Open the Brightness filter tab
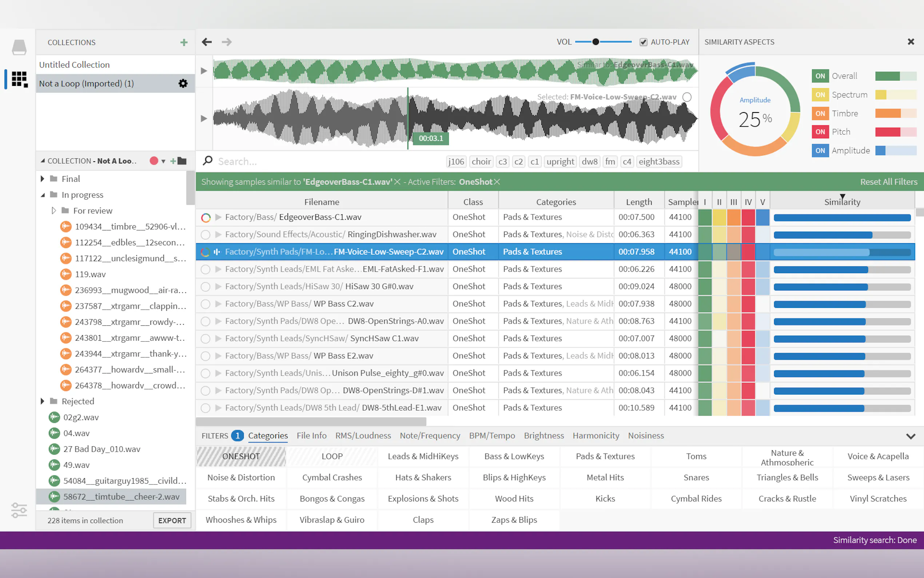The image size is (924, 578). tap(543, 436)
